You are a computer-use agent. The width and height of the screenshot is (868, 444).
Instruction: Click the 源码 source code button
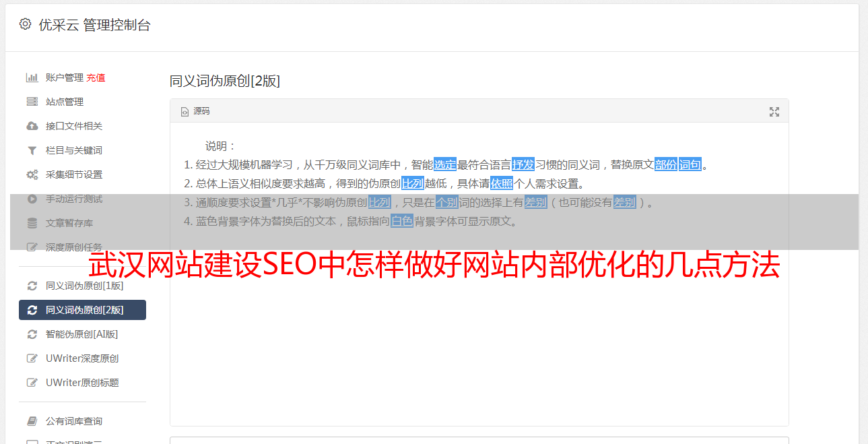195,111
